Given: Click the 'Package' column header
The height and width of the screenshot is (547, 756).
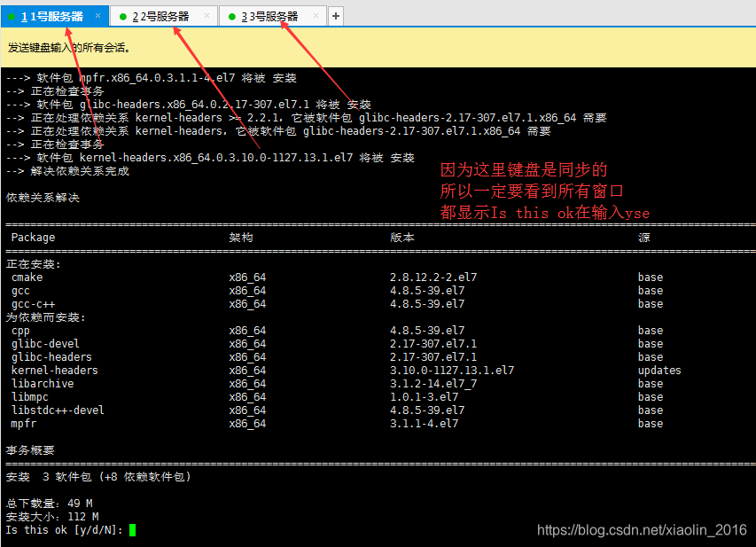Looking at the screenshot, I should coord(34,238).
